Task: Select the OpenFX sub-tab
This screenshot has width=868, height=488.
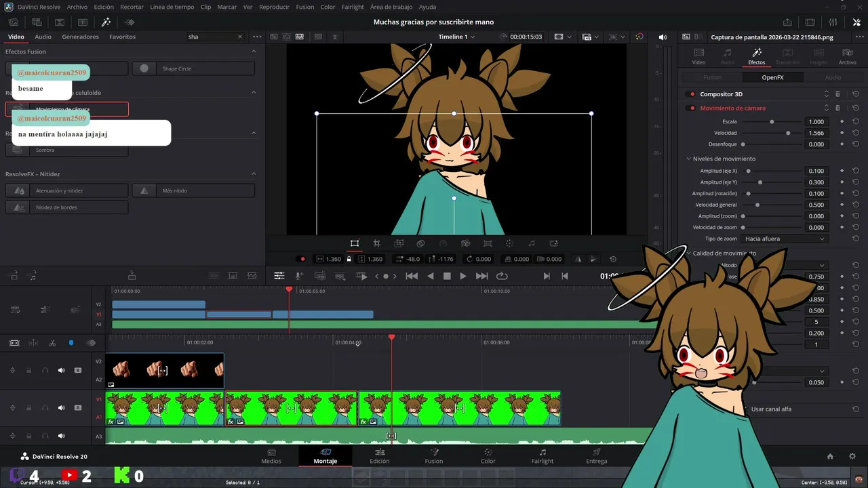Action: tap(772, 77)
